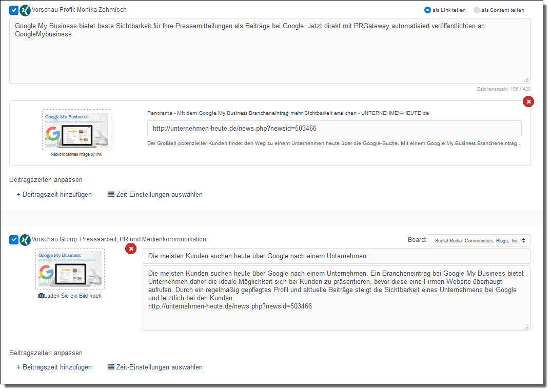Select the 'als Link teilen' radio button
551x392 pixels.
pyautogui.click(x=427, y=10)
